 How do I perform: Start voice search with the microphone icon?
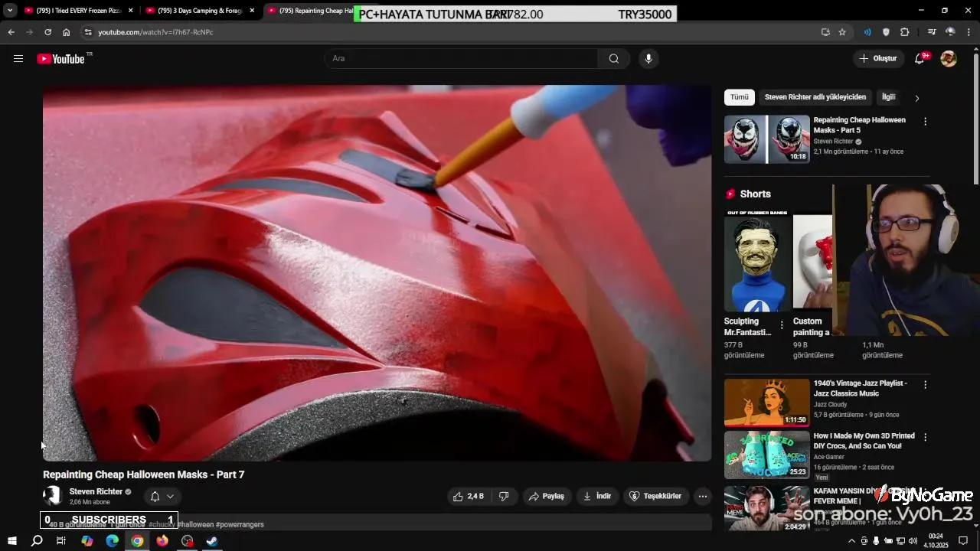tap(648, 59)
